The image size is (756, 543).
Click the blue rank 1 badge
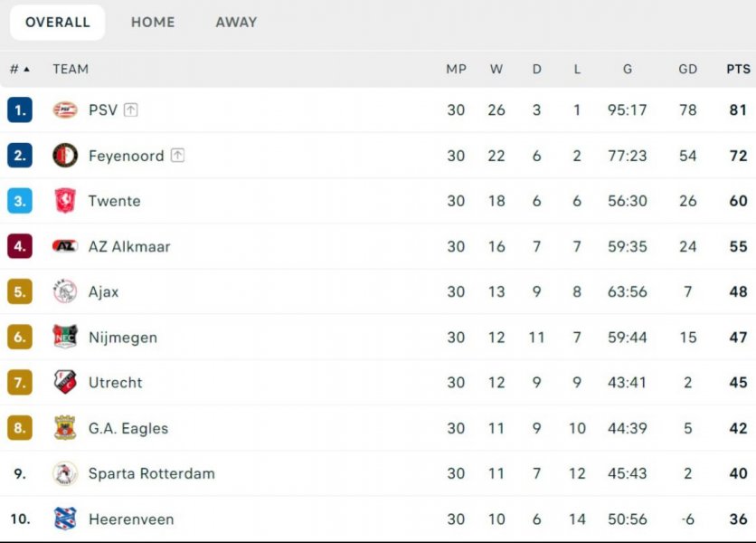pyautogui.click(x=20, y=110)
